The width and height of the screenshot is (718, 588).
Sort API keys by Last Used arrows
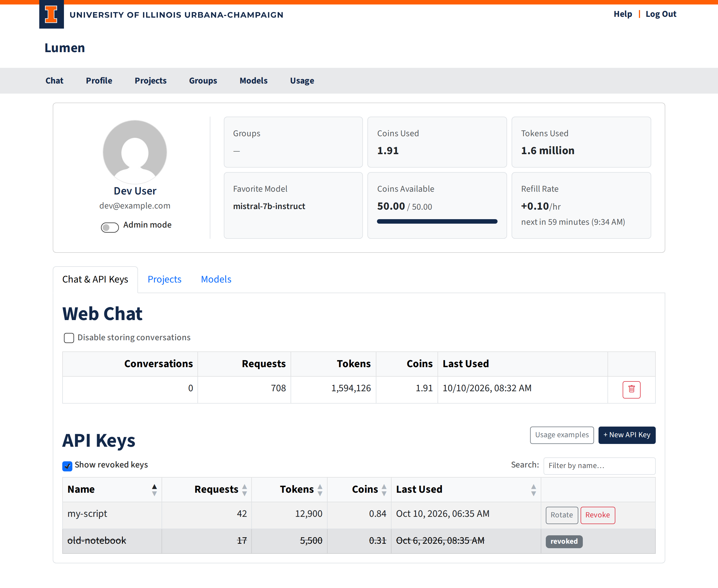[x=533, y=490]
